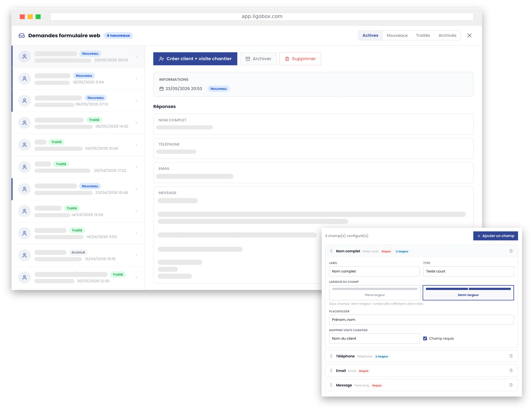Click the avatar icon of the 23/05/2026 20:53 request
Screen dimensions: 532x408
tap(24, 56)
